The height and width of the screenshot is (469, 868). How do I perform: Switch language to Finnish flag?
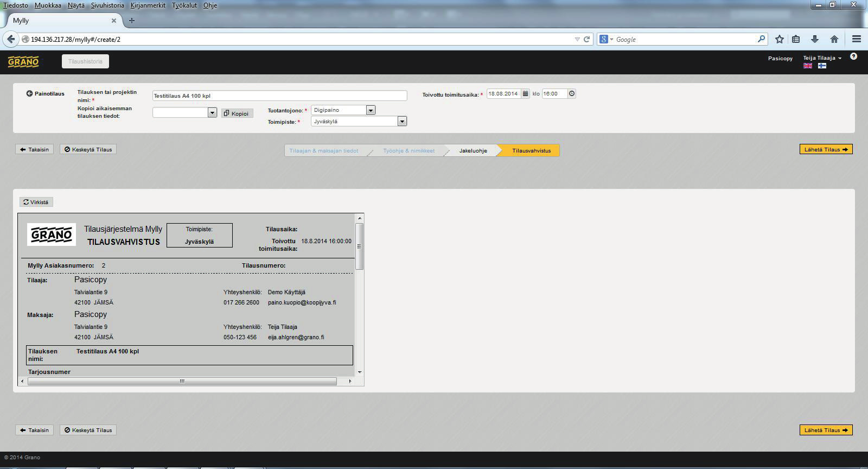click(x=822, y=66)
